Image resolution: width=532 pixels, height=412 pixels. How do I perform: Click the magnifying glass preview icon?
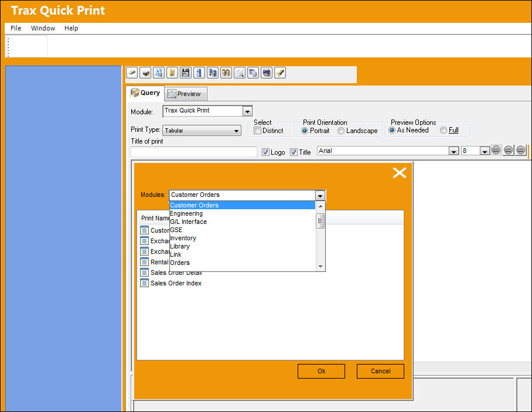pyautogui.click(x=240, y=73)
